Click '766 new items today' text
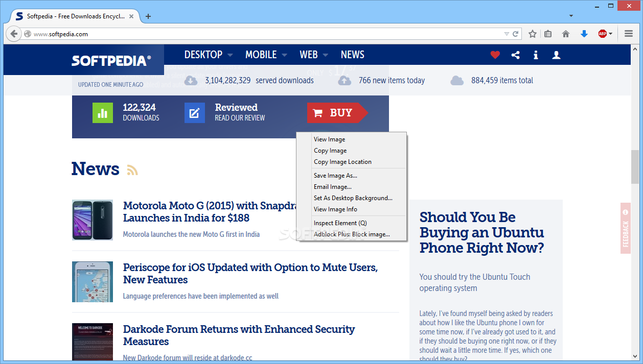Screen dimensions: 643x364 click(x=392, y=80)
